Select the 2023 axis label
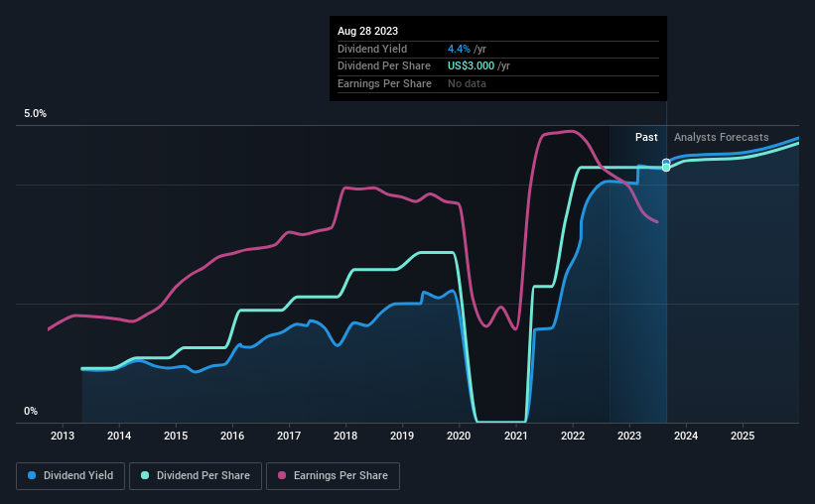 pyautogui.click(x=629, y=436)
